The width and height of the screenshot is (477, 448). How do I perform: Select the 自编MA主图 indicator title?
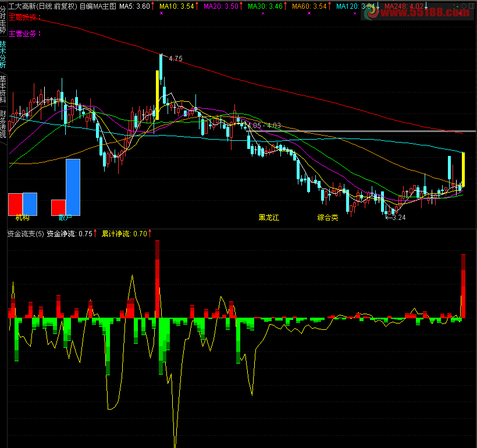[x=98, y=6]
